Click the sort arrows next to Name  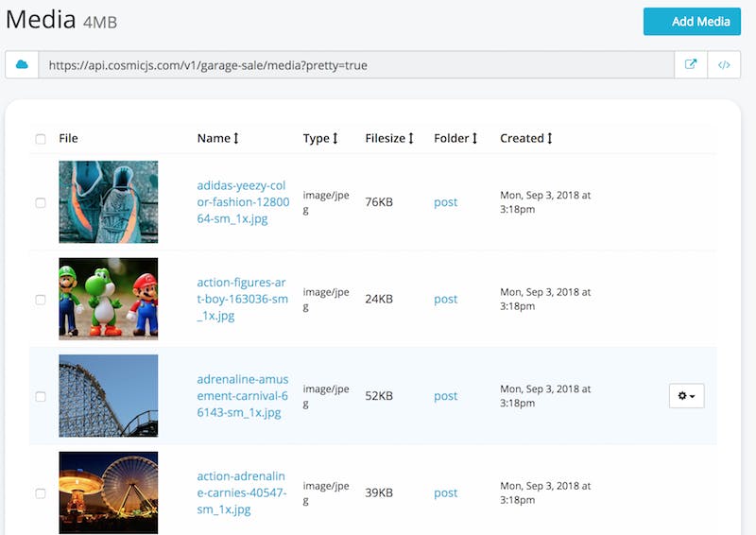[236, 138]
